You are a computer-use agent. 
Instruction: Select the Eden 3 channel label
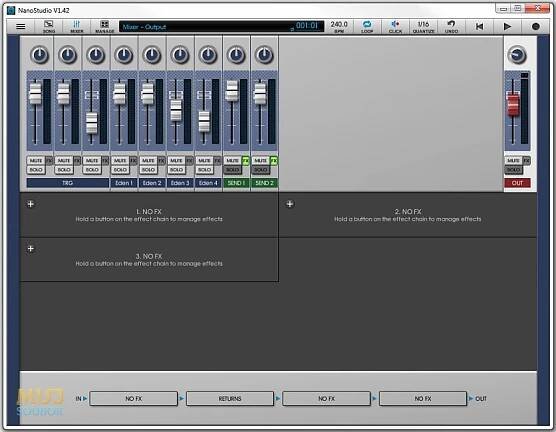click(x=180, y=183)
